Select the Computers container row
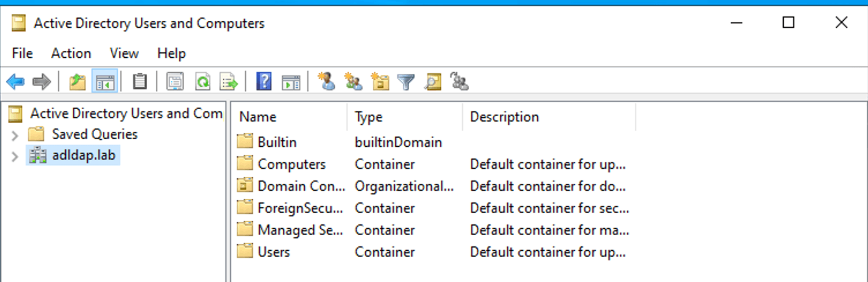Image resolution: width=868 pixels, height=282 pixels. pyautogui.click(x=433, y=164)
